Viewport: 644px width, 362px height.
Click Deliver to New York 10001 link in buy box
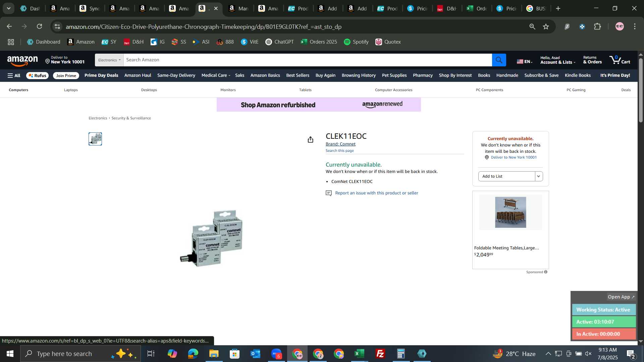[514, 157]
